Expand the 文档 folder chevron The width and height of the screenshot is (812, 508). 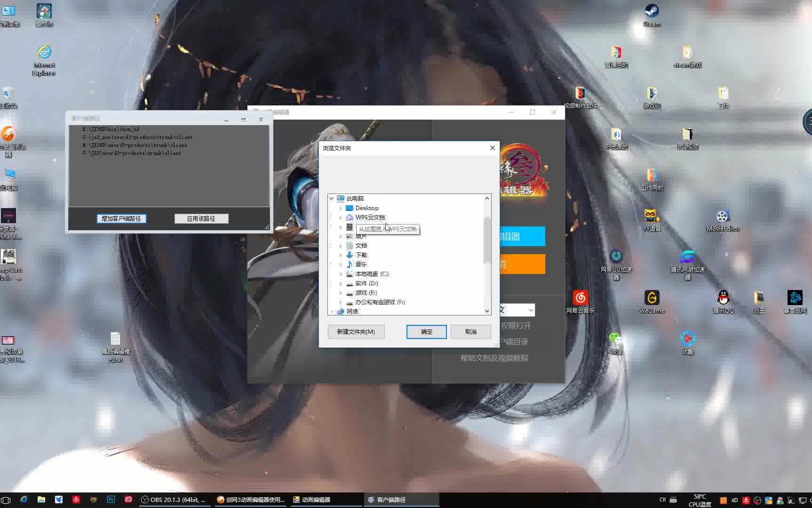point(341,246)
